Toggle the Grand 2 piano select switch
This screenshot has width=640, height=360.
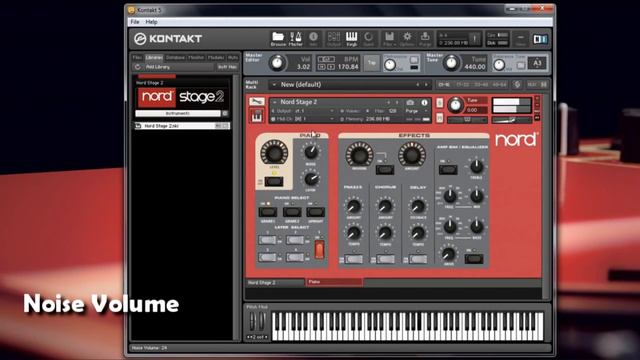[x=292, y=212]
